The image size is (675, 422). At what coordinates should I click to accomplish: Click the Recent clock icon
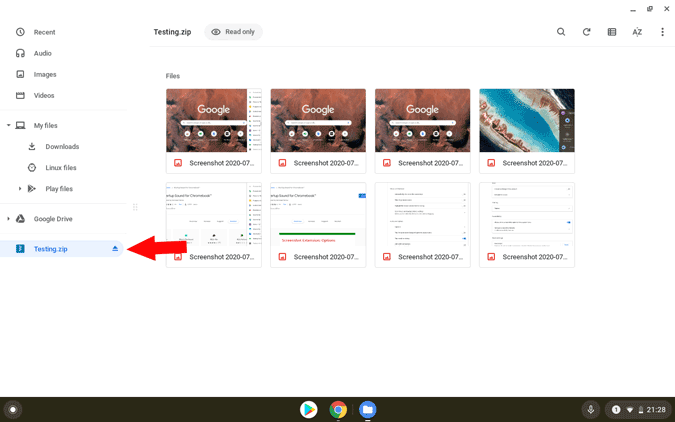[x=20, y=32]
